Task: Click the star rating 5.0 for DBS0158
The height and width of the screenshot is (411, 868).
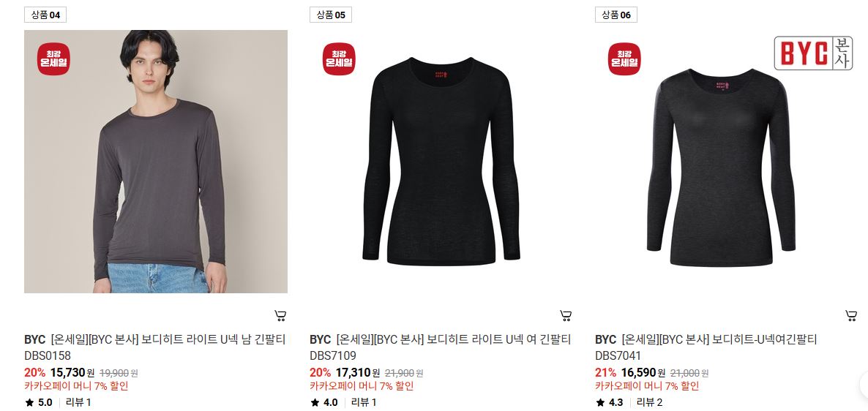Action: tap(38, 403)
